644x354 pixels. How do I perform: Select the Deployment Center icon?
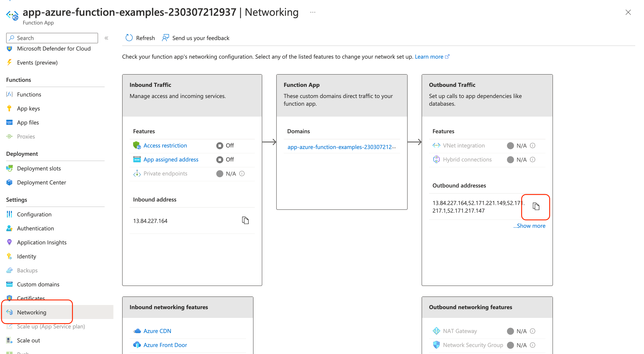9,182
